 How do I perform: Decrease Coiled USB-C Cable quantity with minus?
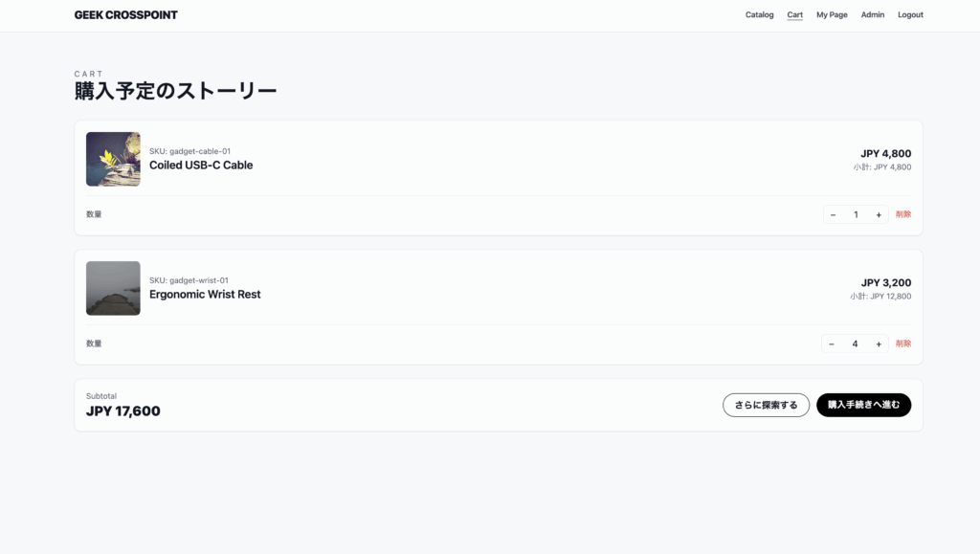833,214
